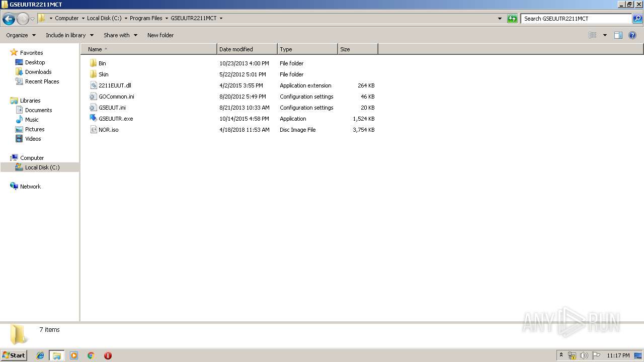Sort by the Date modified column header
This screenshot has height=362, width=644.
pyautogui.click(x=247, y=49)
